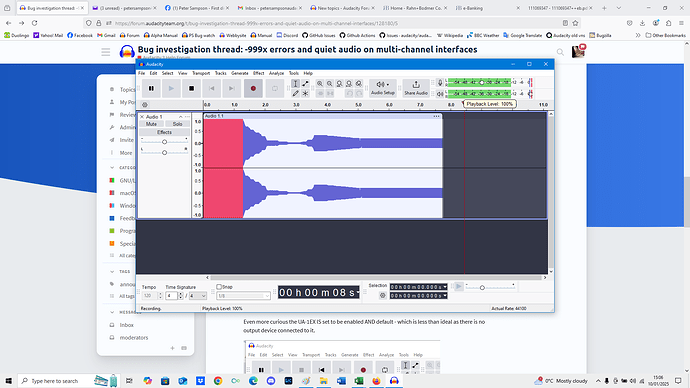Click the Redo arrow icon

point(359,93)
